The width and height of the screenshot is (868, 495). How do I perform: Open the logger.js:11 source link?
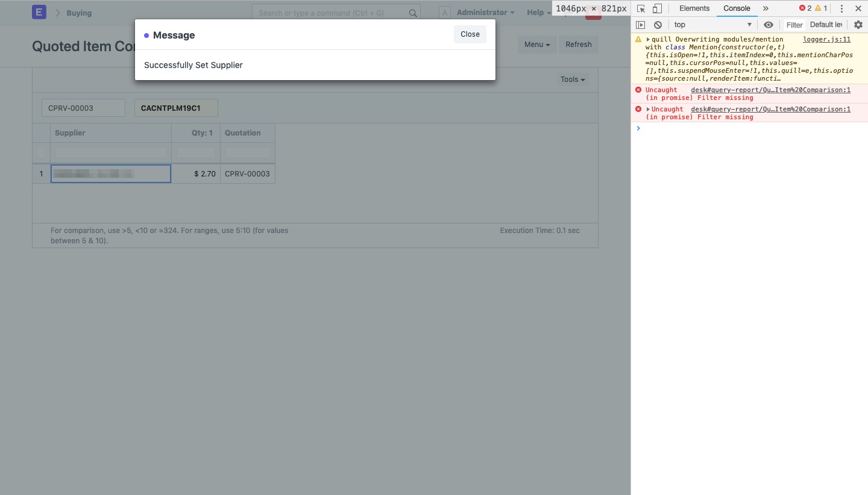click(826, 39)
